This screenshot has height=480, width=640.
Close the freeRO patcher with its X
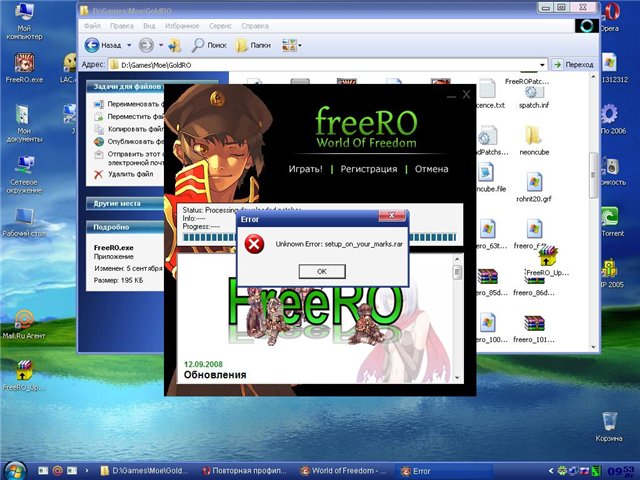pyautogui.click(x=466, y=95)
